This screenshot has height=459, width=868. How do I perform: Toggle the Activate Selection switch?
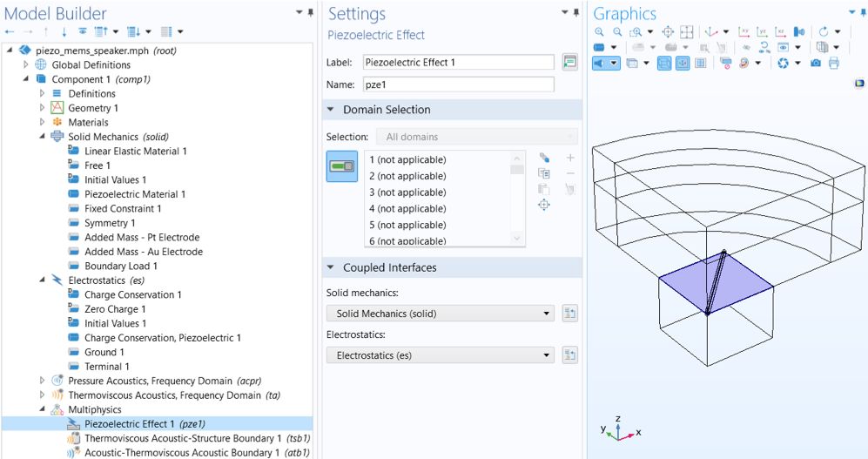(x=341, y=166)
